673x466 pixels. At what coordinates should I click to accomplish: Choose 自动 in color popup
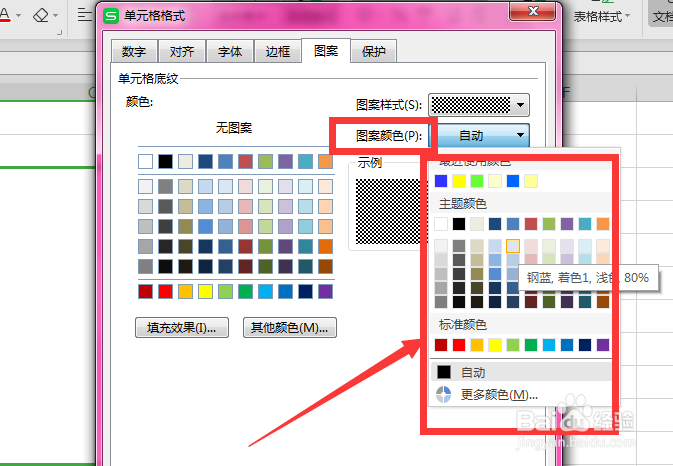[521, 372]
